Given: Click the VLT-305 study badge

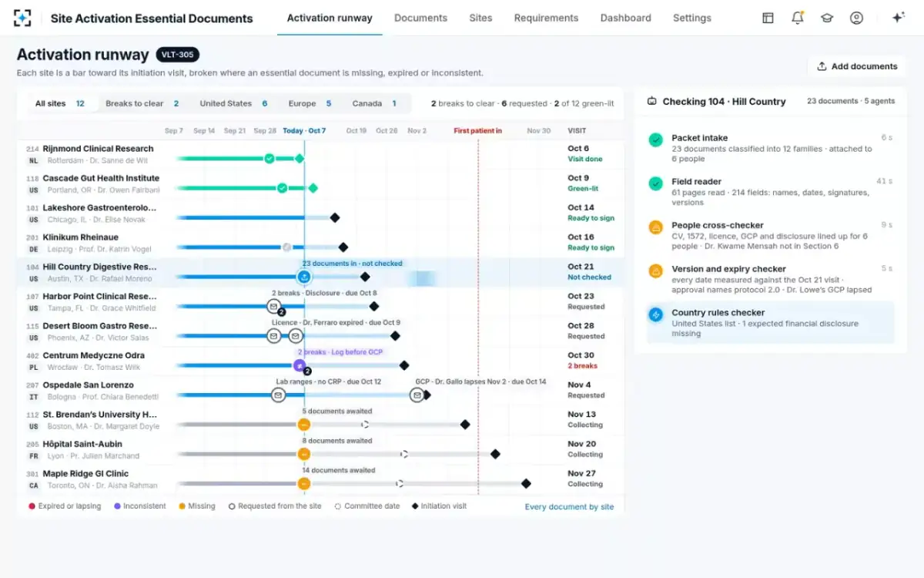Looking at the screenshot, I should coord(178,55).
